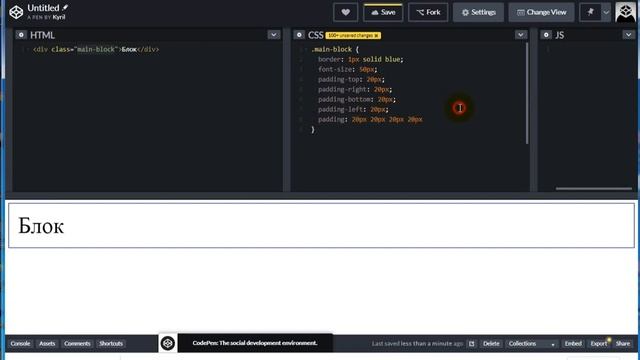
Task: Open the Embed options
Action: click(x=573, y=344)
